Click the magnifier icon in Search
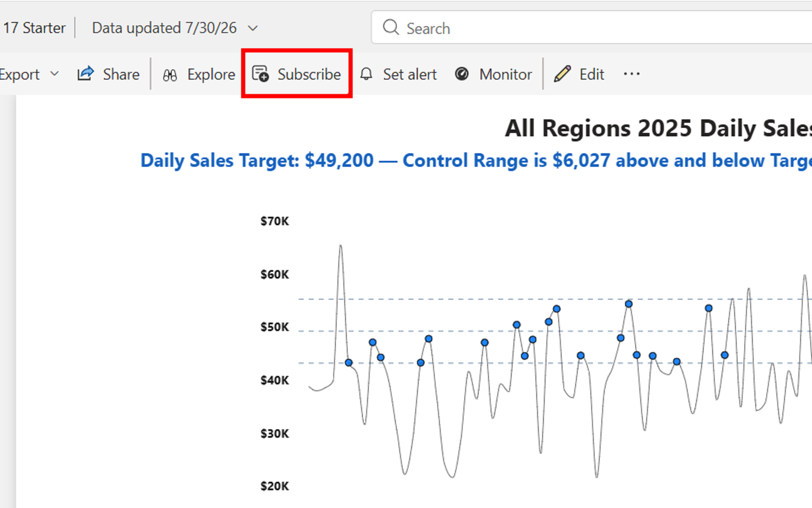Image resolution: width=812 pixels, height=508 pixels. [x=391, y=27]
